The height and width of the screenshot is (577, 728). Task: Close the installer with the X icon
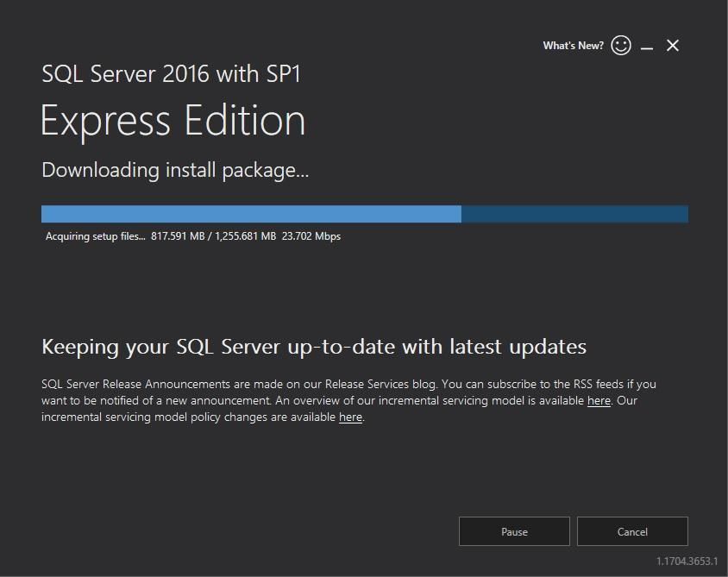673,46
